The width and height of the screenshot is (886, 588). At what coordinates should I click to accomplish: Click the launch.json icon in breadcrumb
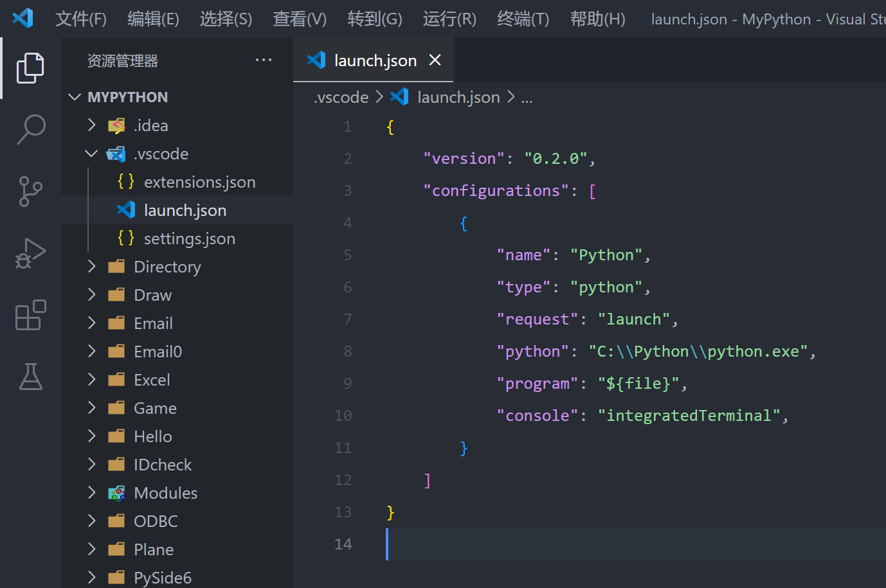[399, 97]
